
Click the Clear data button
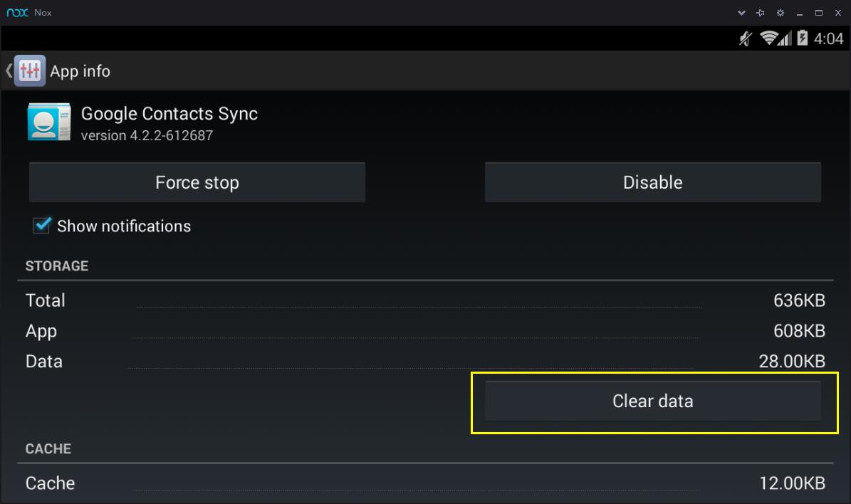(652, 401)
